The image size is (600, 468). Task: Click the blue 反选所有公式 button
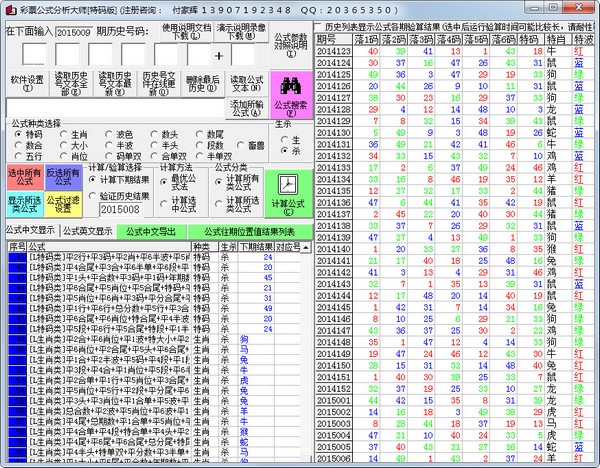(x=64, y=177)
